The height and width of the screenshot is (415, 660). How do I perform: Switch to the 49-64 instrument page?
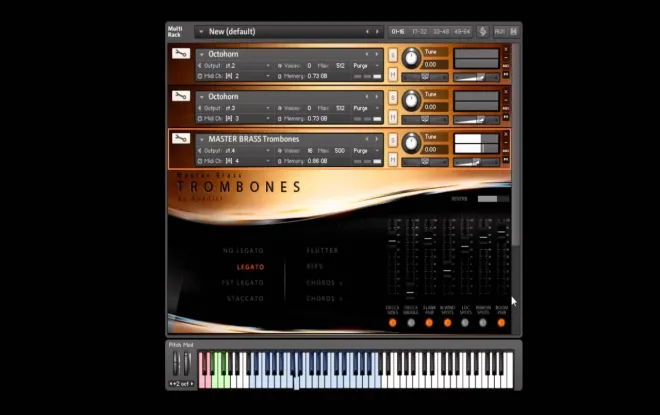click(x=462, y=32)
